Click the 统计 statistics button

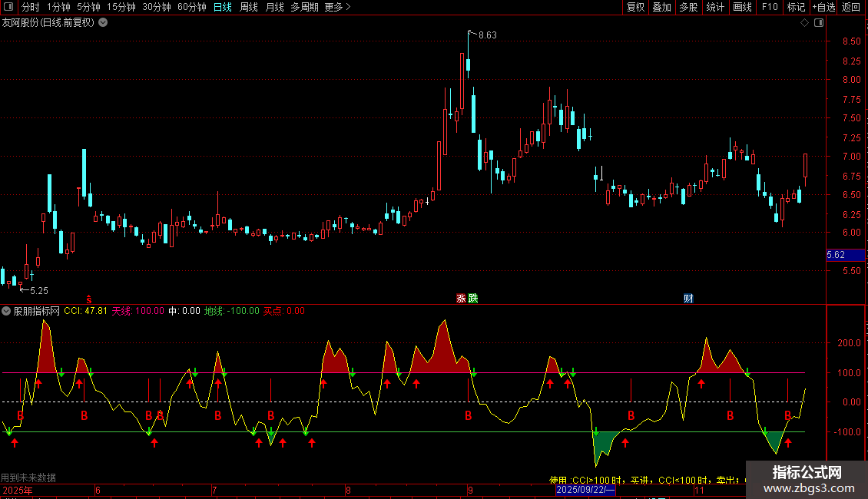[714, 7]
